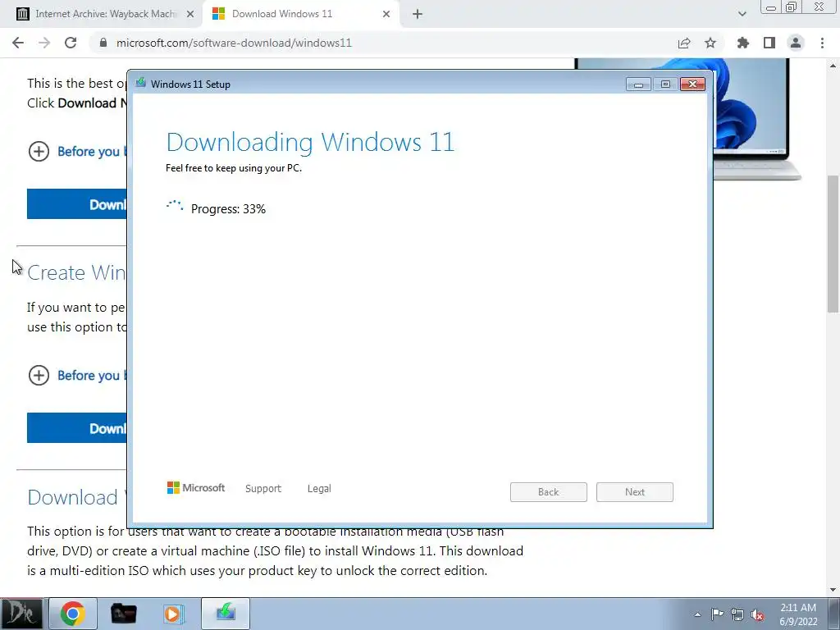
Task: Open the Chrome profile avatar
Action: (796, 43)
